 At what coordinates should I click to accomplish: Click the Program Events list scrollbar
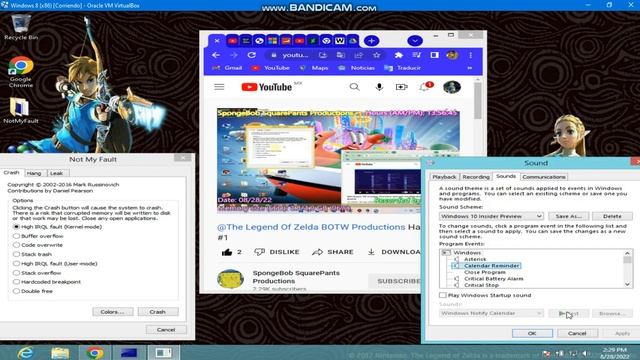[627, 269]
